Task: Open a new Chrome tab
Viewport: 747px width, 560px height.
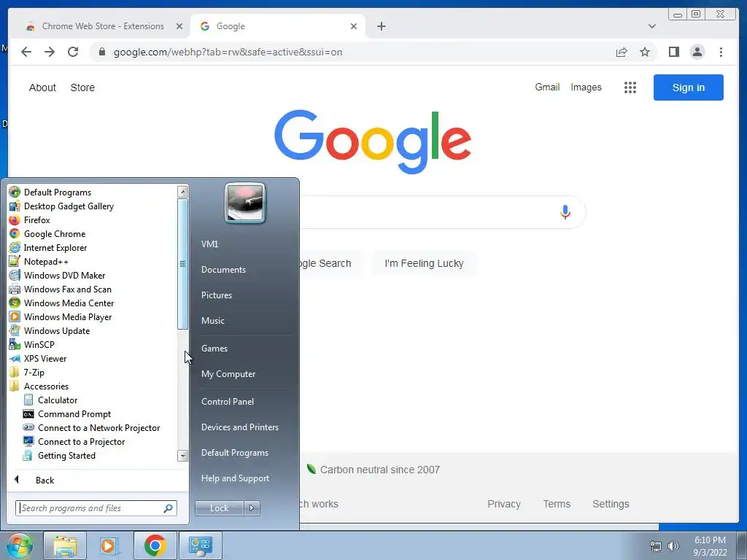Action: tap(381, 26)
